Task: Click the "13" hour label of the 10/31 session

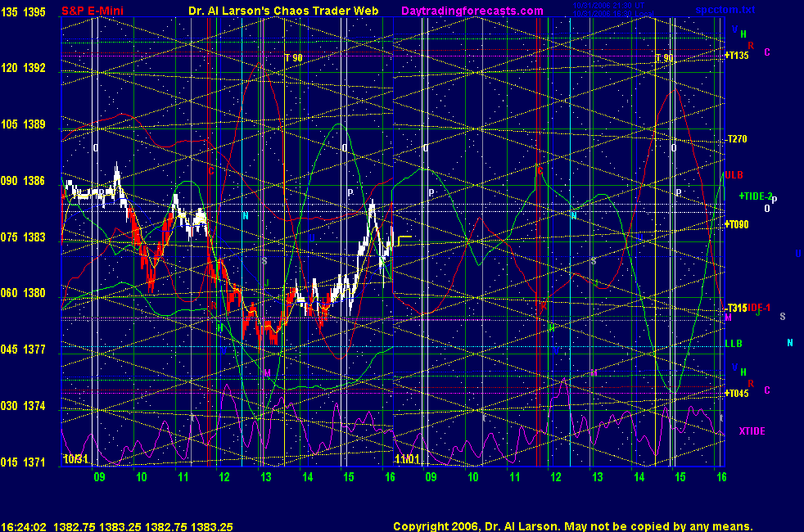Action: pyautogui.click(x=265, y=477)
